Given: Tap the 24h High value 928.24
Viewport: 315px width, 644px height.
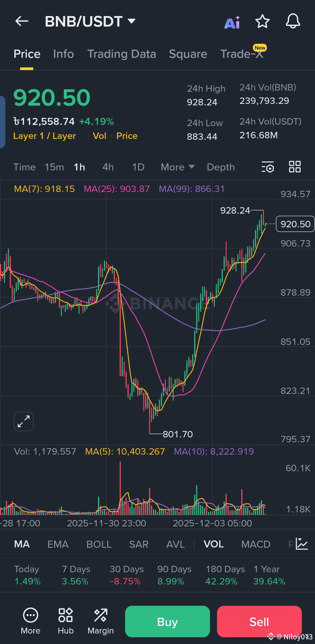Looking at the screenshot, I should (202, 102).
